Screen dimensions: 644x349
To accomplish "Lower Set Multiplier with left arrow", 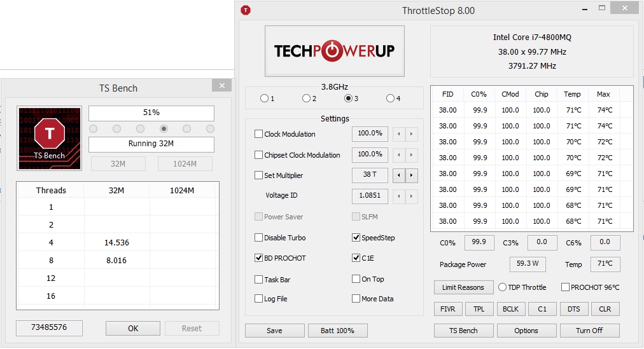I will click(x=398, y=175).
